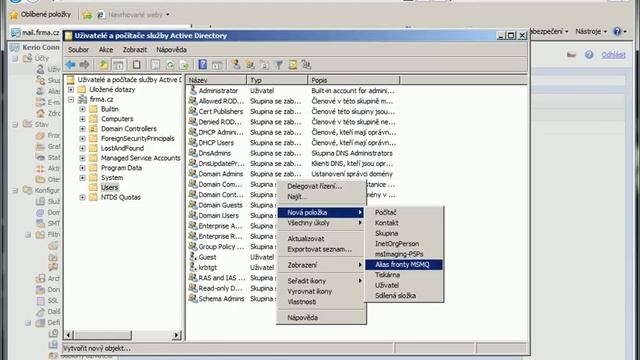This screenshot has width=640, height=360.
Task: Sort by the Název column header
Action: pyautogui.click(x=216, y=80)
